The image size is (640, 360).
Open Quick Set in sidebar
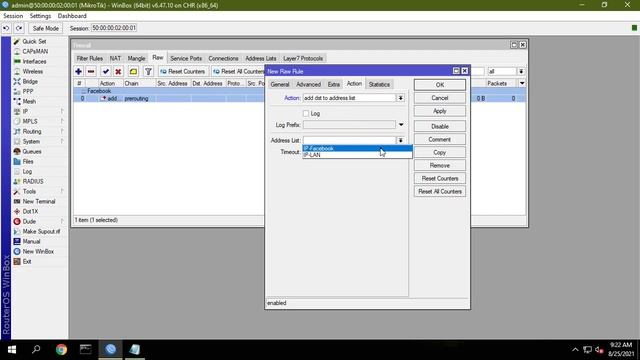(34, 41)
